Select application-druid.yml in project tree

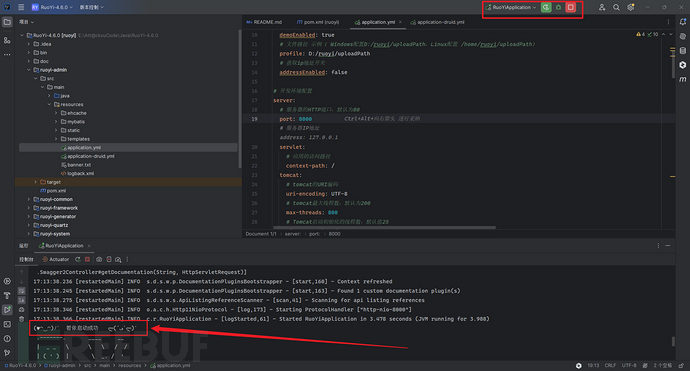tap(88, 156)
